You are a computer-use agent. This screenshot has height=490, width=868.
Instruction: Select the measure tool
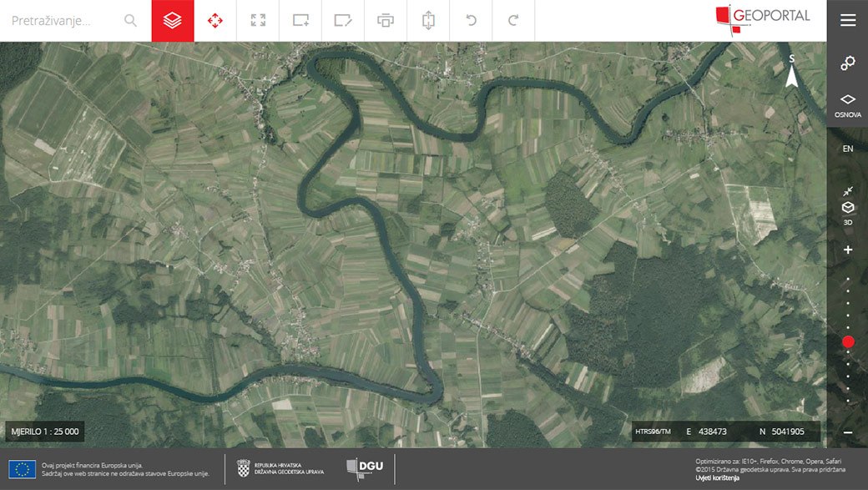click(x=428, y=21)
